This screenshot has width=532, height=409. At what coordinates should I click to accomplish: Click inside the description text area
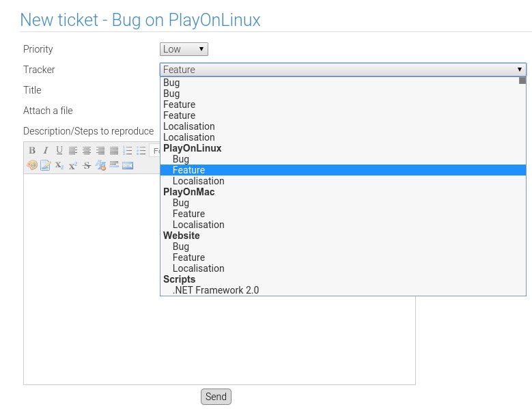219,279
